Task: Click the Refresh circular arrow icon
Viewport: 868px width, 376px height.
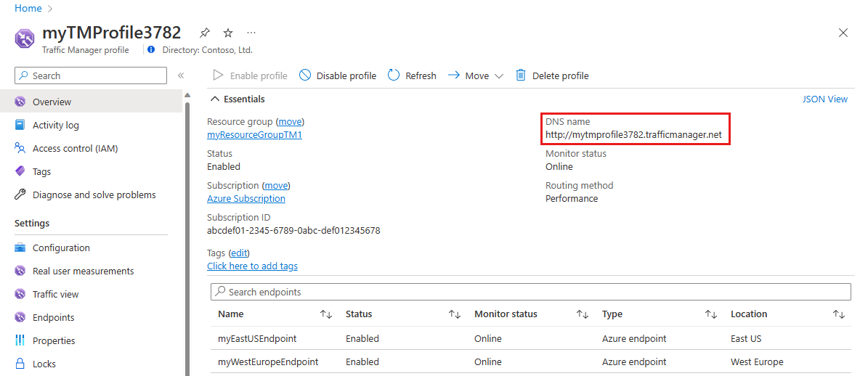Action: (394, 75)
